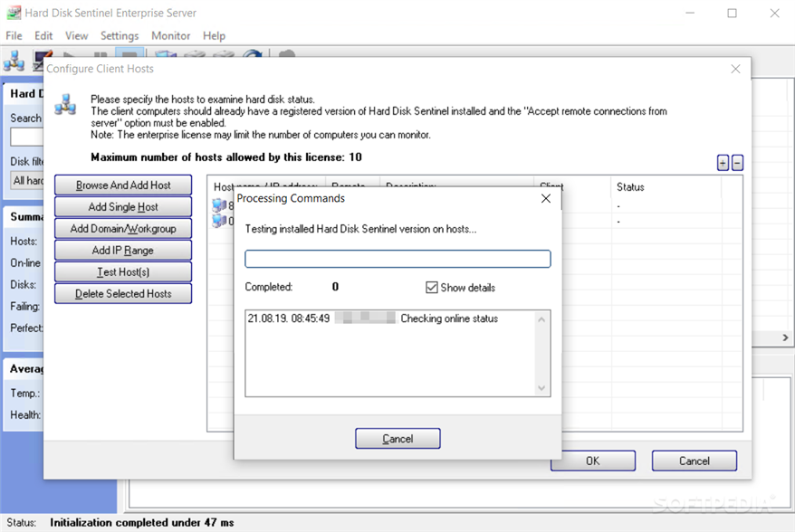
Task: Click the Hard Disk Sentinel app title icon
Action: [x=14, y=13]
